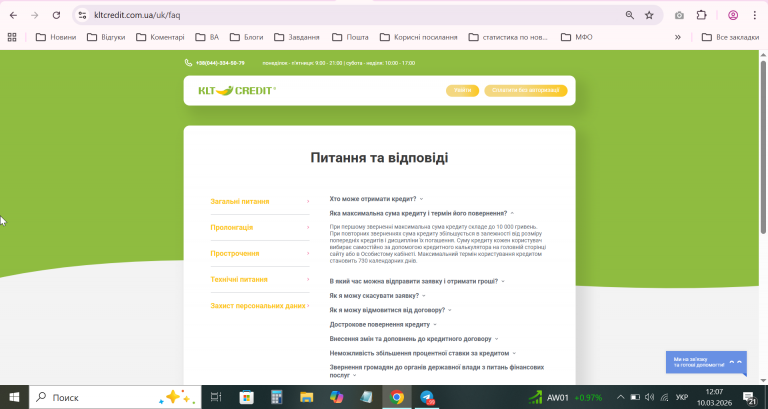Screen dimensions: 768x409
Task: Open the AW01 stock widget on taskbar
Action: coord(565,397)
